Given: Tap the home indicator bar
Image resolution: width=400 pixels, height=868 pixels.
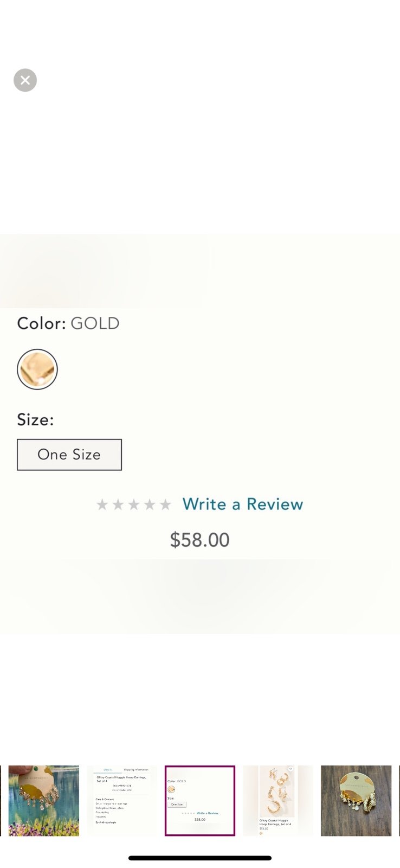Looking at the screenshot, I should (x=200, y=858).
